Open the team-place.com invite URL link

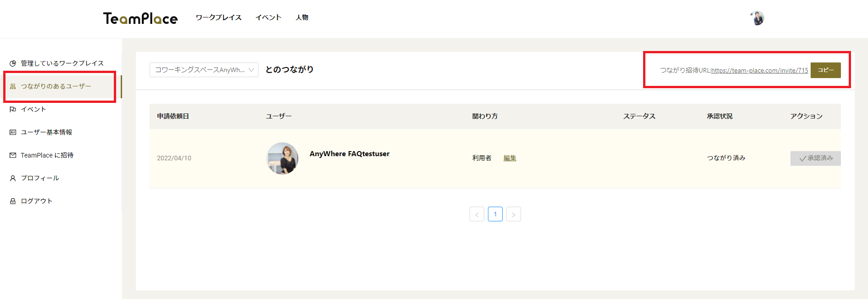click(759, 70)
